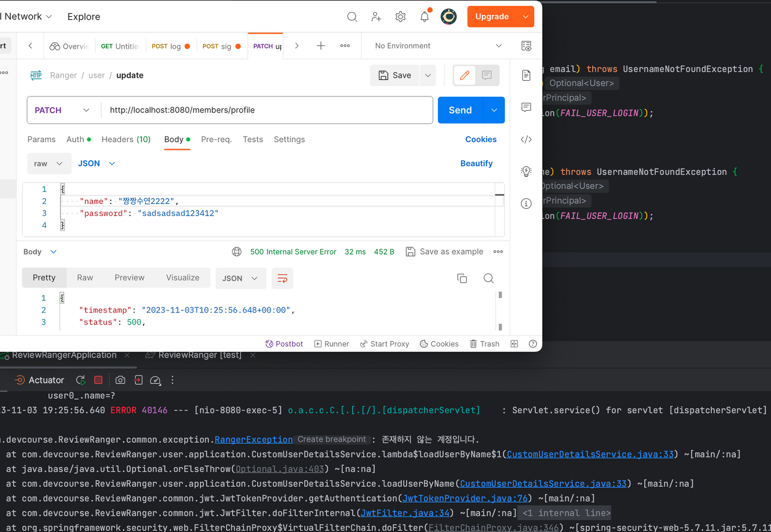Image resolution: width=771 pixels, height=532 pixels.
Task: Search within the response body
Action: [x=489, y=278]
